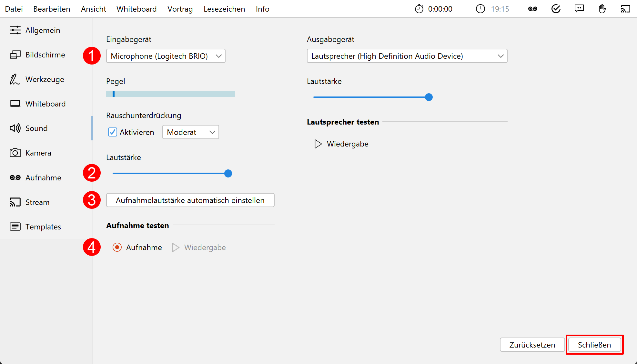Image resolution: width=637 pixels, height=364 pixels.
Task: Click Aufnahmelautstärke automatisch einstellen button
Action: pyautogui.click(x=190, y=200)
